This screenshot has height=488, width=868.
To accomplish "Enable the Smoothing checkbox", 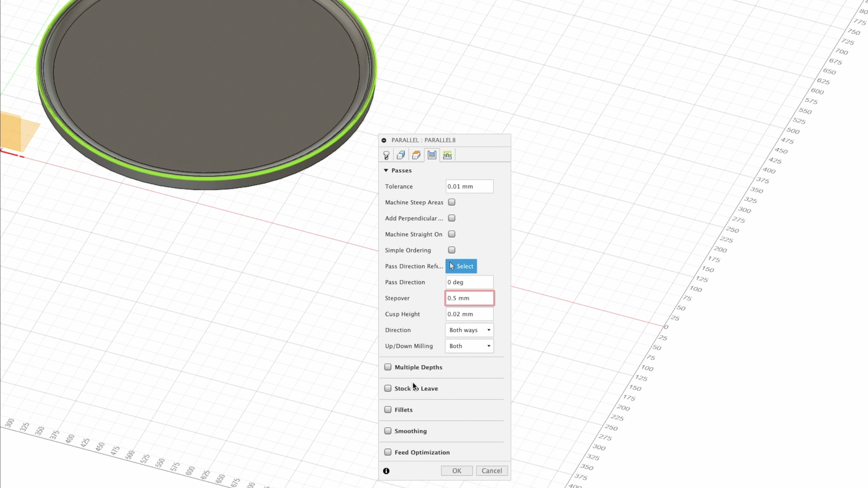I will 388,431.
